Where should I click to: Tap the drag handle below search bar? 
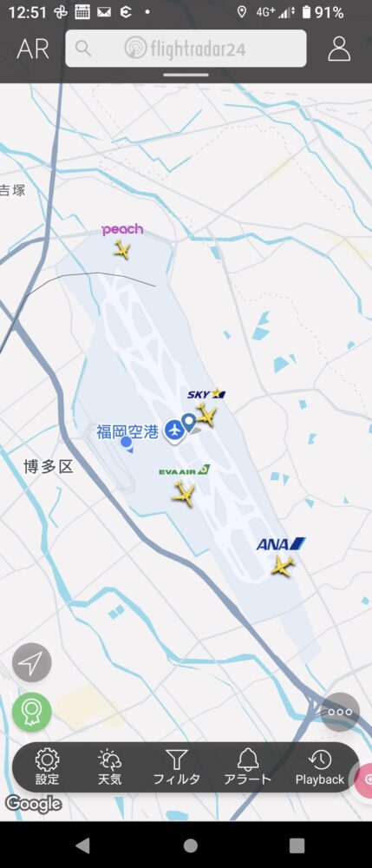186,75
